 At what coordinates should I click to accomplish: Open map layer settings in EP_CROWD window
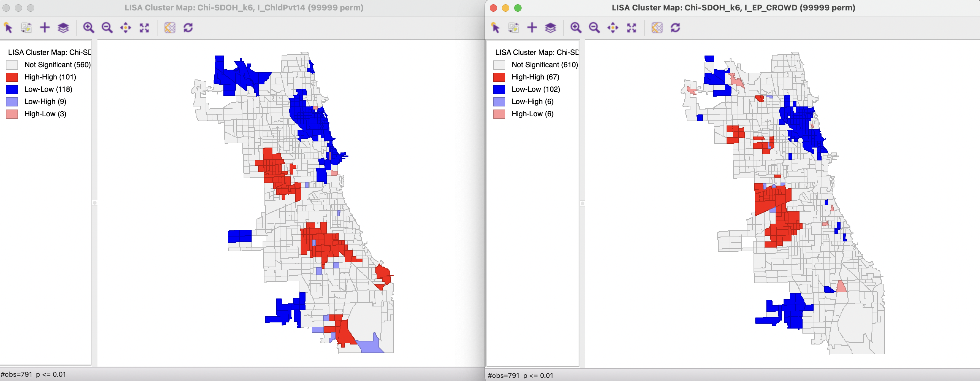pyautogui.click(x=550, y=28)
